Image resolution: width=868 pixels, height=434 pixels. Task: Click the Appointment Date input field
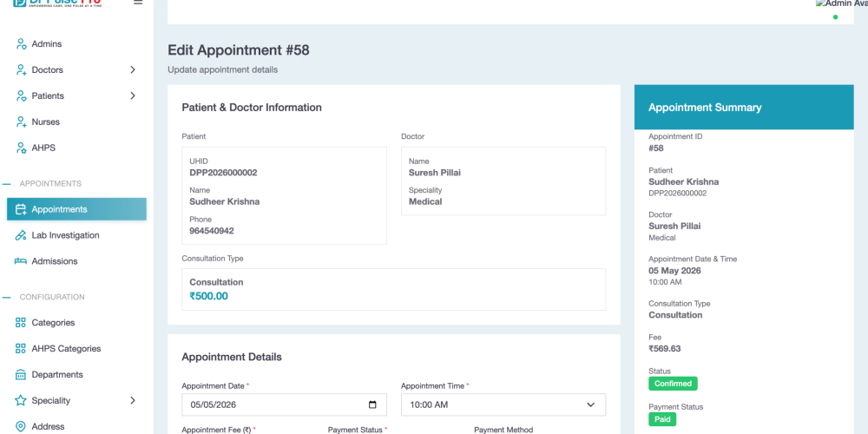(284, 404)
